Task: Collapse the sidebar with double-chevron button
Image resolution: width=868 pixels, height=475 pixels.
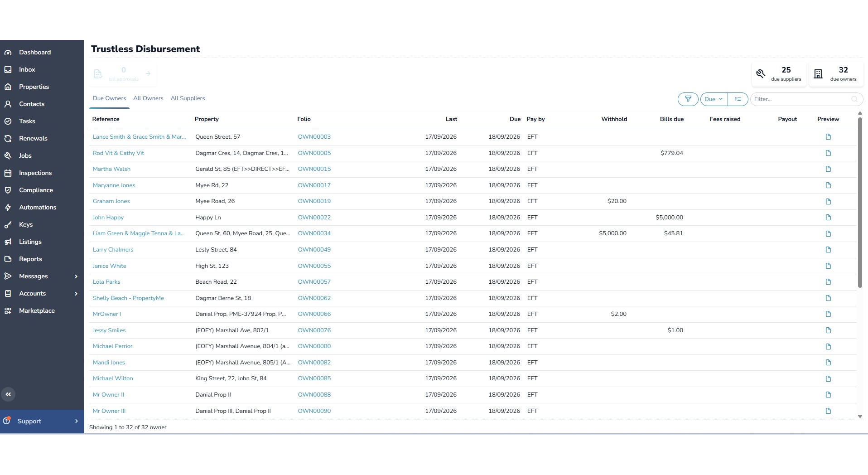Action: click(x=8, y=394)
